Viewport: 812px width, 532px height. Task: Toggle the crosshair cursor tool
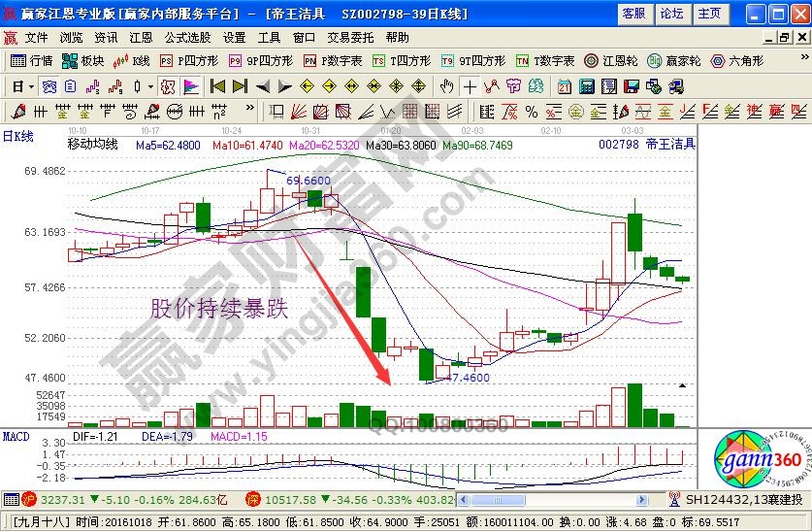pyautogui.click(x=470, y=85)
